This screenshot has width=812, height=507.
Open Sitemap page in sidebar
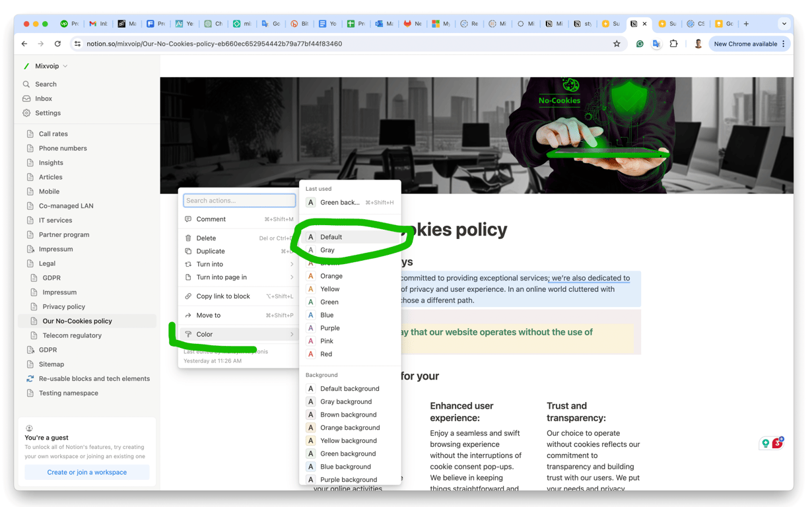click(51, 364)
